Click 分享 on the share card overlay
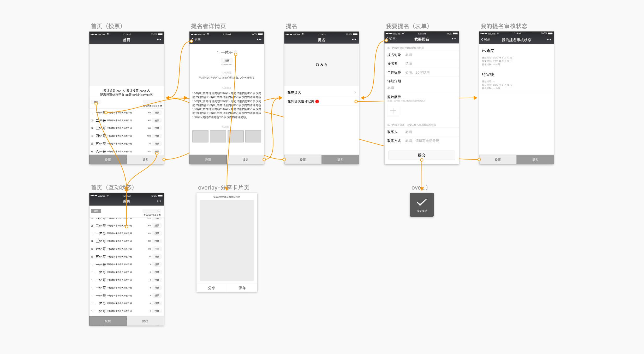The image size is (644, 354). coord(212,288)
